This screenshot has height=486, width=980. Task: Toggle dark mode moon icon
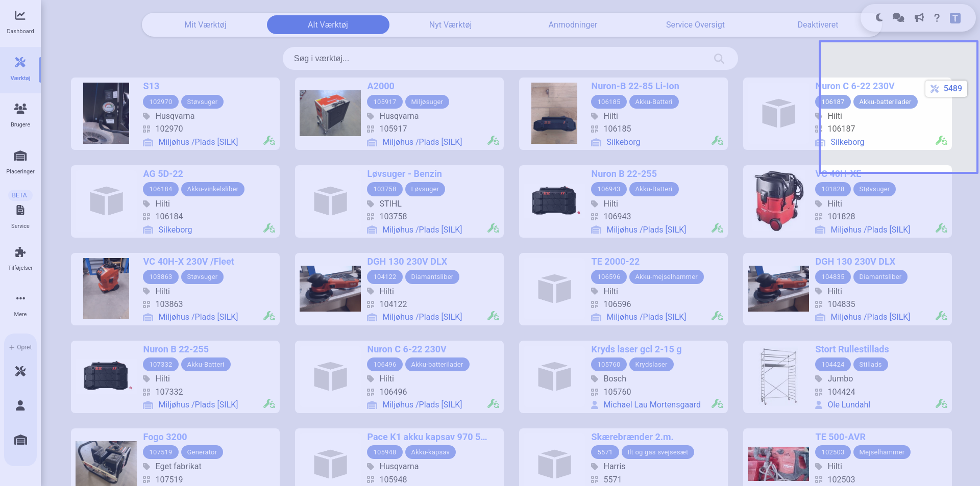point(879,18)
